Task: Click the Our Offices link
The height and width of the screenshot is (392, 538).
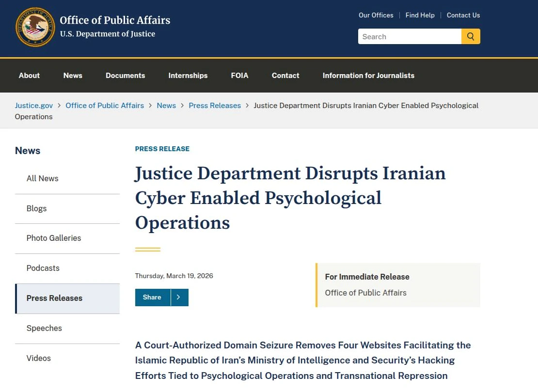Action: [376, 15]
